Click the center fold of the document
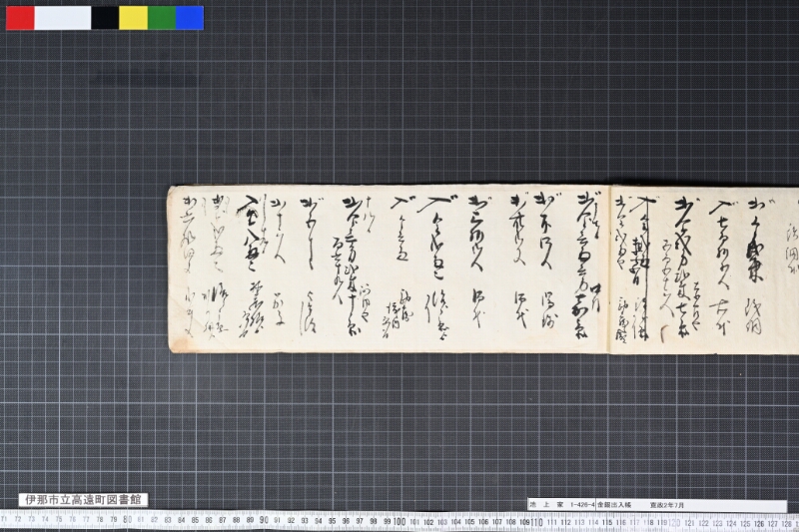 pyautogui.click(x=611, y=269)
